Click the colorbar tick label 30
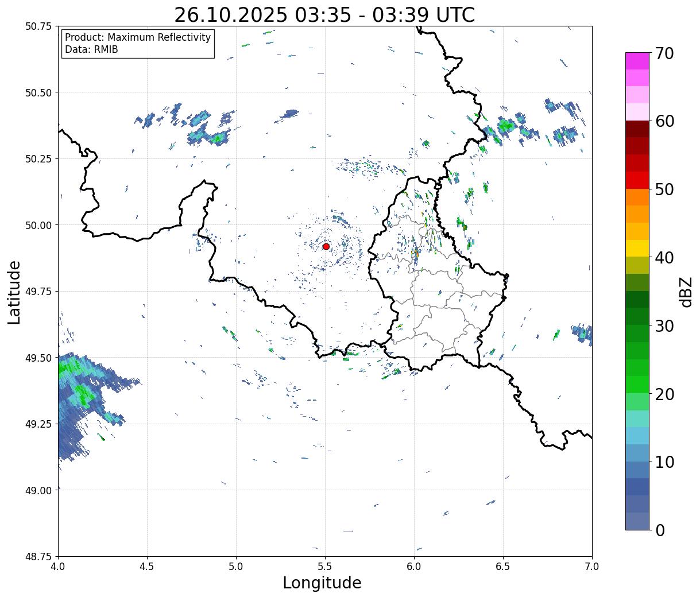Viewport: 700px width, 597px height. 664,326
